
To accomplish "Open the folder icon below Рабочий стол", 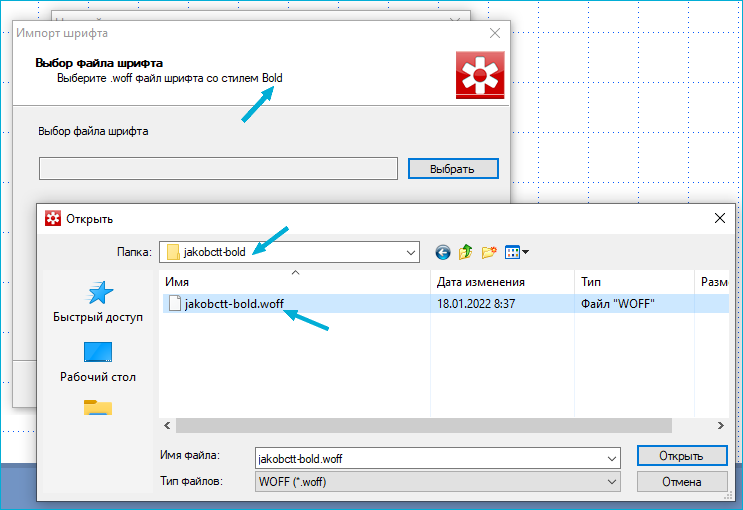I will click(98, 408).
